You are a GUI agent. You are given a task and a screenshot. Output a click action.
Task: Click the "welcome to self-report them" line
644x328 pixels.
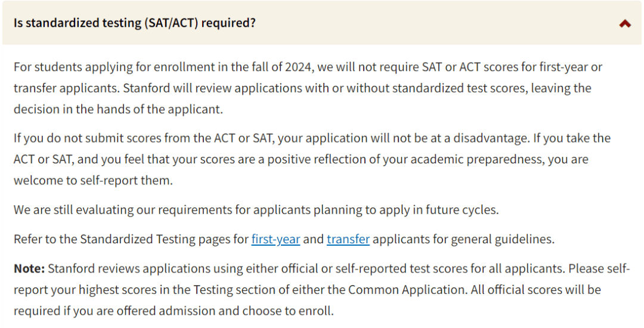(x=93, y=181)
